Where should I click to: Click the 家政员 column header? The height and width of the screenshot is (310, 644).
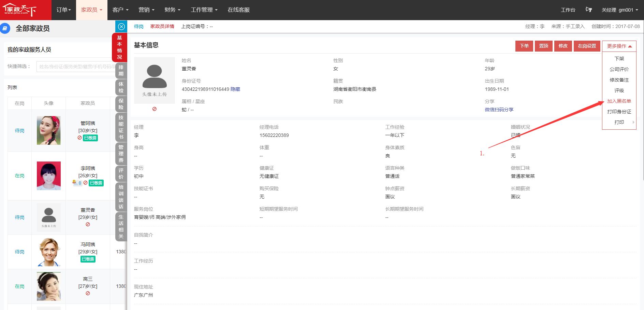[88, 103]
